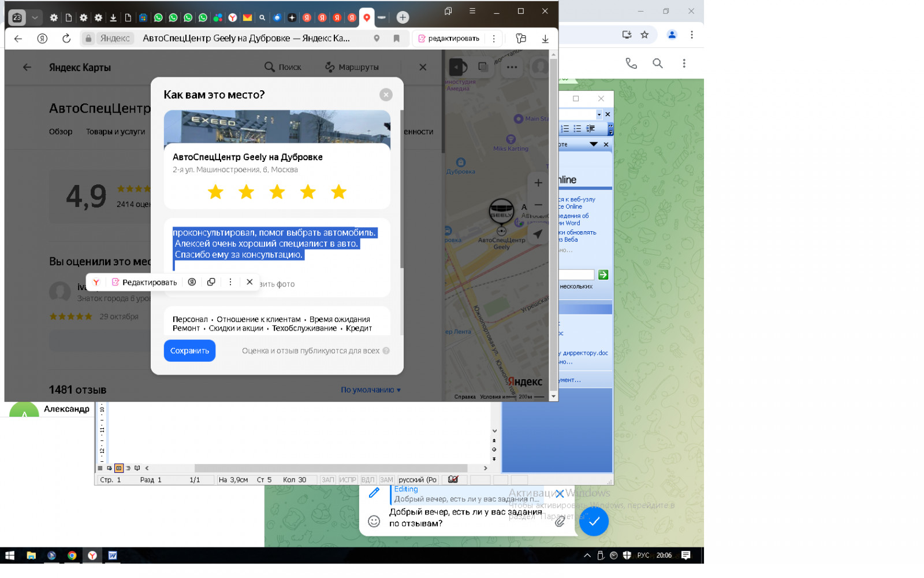Close the Word task pane
Viewport: 924px width, 578px height.
[606, 144]
